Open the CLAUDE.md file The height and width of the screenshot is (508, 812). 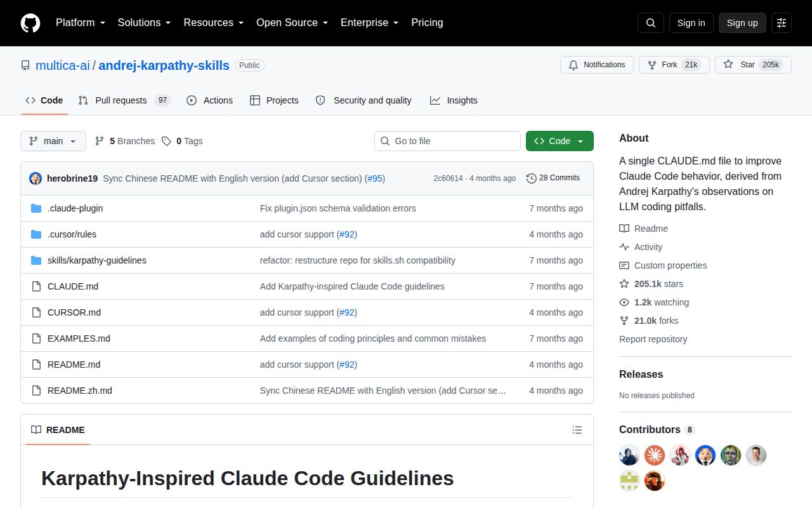pos(73,286)
